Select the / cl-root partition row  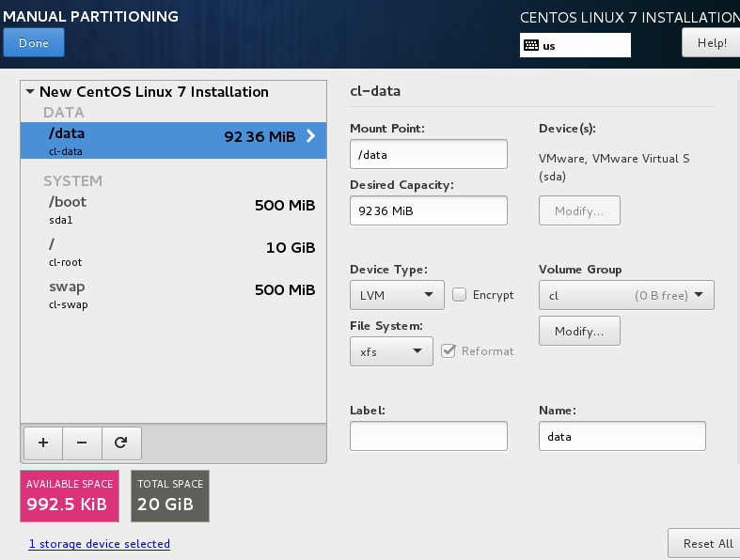pos(173,252)
